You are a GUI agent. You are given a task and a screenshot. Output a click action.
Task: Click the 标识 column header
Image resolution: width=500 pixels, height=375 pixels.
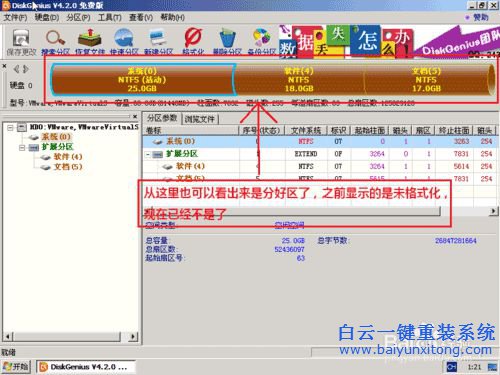point(339,130)
